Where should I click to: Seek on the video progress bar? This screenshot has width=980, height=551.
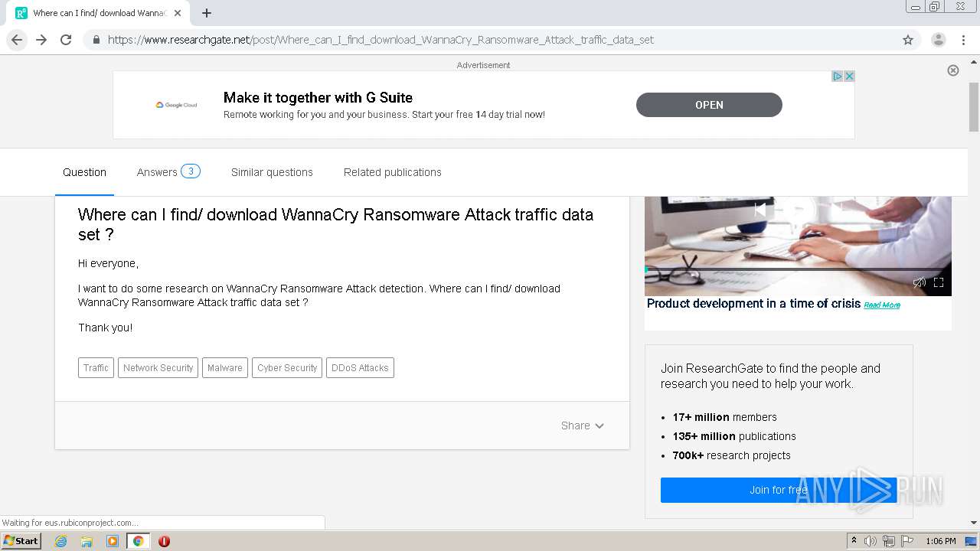pos(798,269)
